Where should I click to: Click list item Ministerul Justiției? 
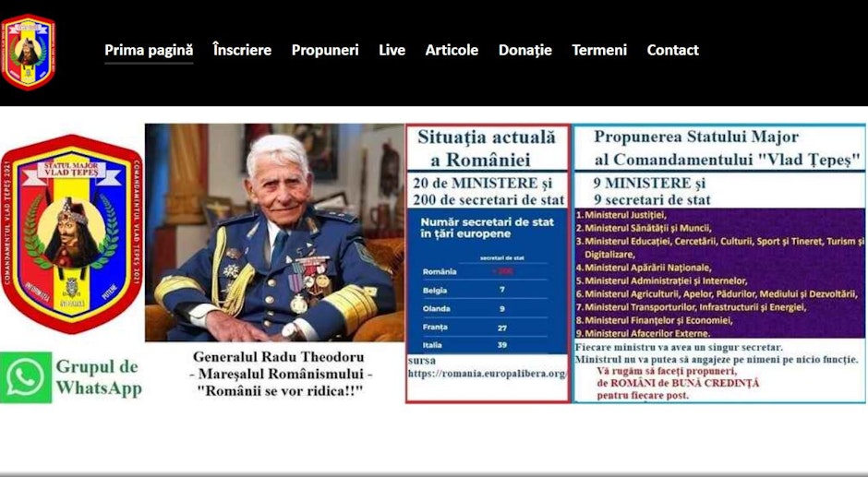621,215
